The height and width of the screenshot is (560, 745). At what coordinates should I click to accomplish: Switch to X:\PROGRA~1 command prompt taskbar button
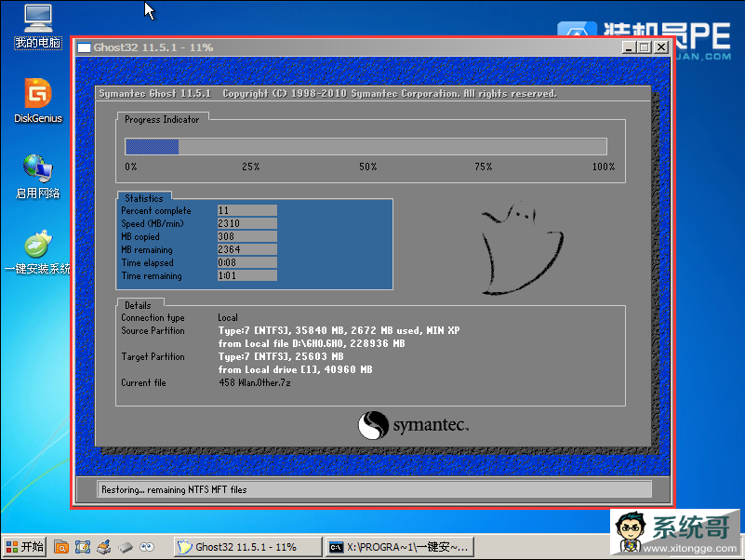tap(400, 547)
